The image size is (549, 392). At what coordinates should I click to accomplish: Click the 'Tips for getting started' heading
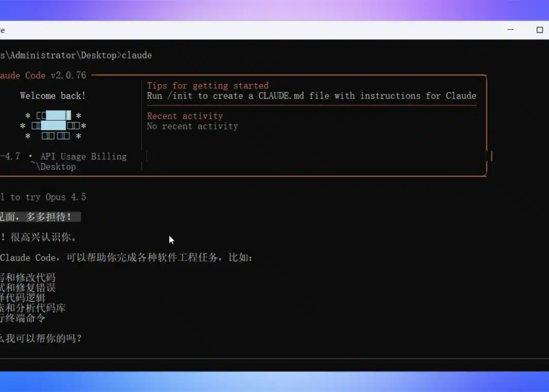[x=208, y=86]
